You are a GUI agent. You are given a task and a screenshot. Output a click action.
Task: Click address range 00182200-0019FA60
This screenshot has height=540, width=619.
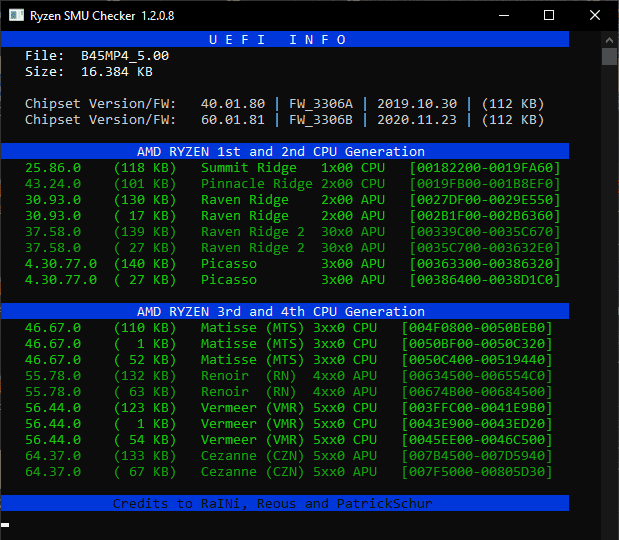pos(485,168)
